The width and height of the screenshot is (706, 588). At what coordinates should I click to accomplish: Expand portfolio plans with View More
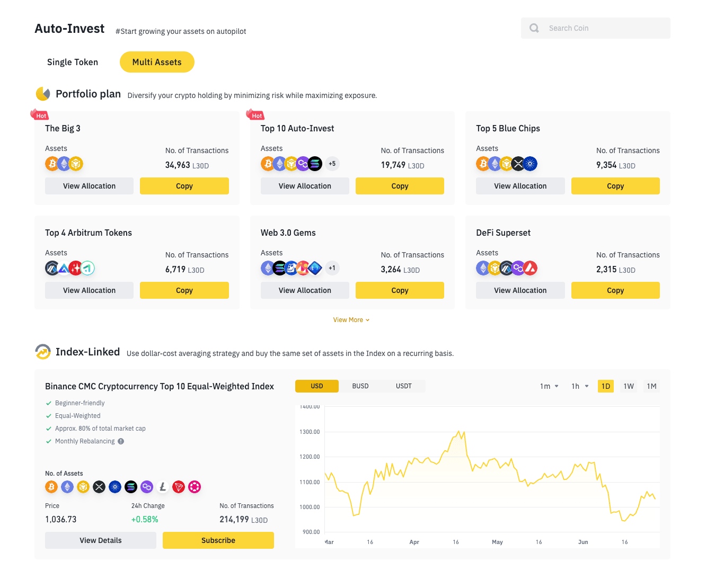351,320
